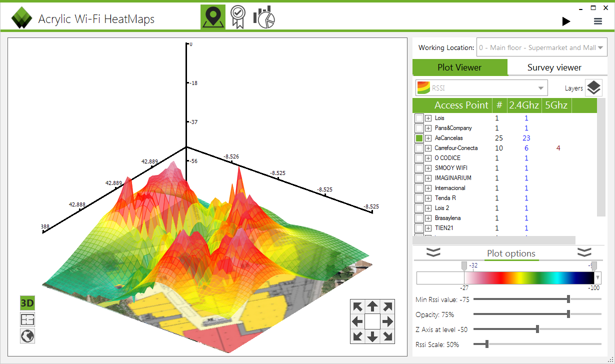Screen dimensions: 615x364
Task: Move the plot view right
Action: 387,321
